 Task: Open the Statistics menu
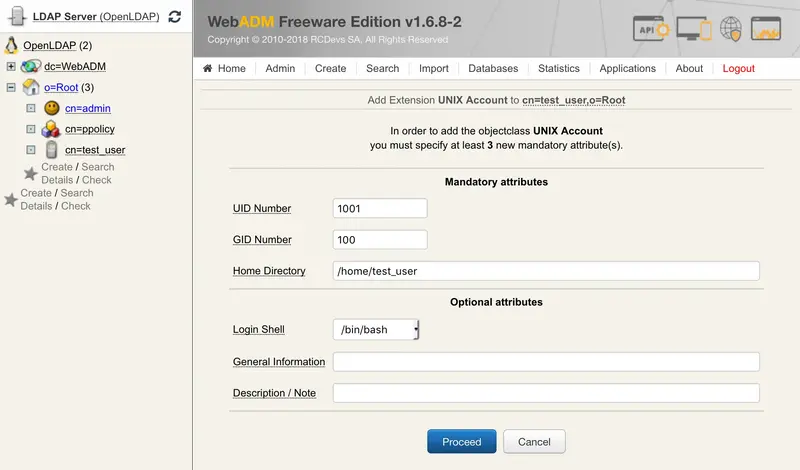[558, 69]
